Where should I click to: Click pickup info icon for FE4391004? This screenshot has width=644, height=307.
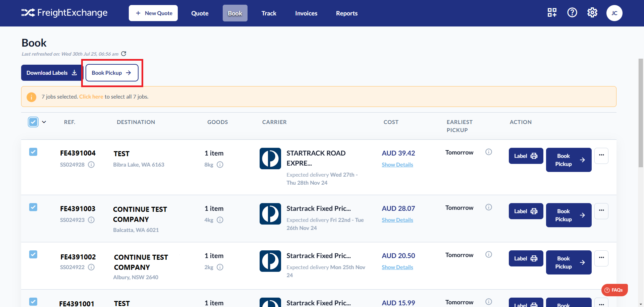[489, 152]
